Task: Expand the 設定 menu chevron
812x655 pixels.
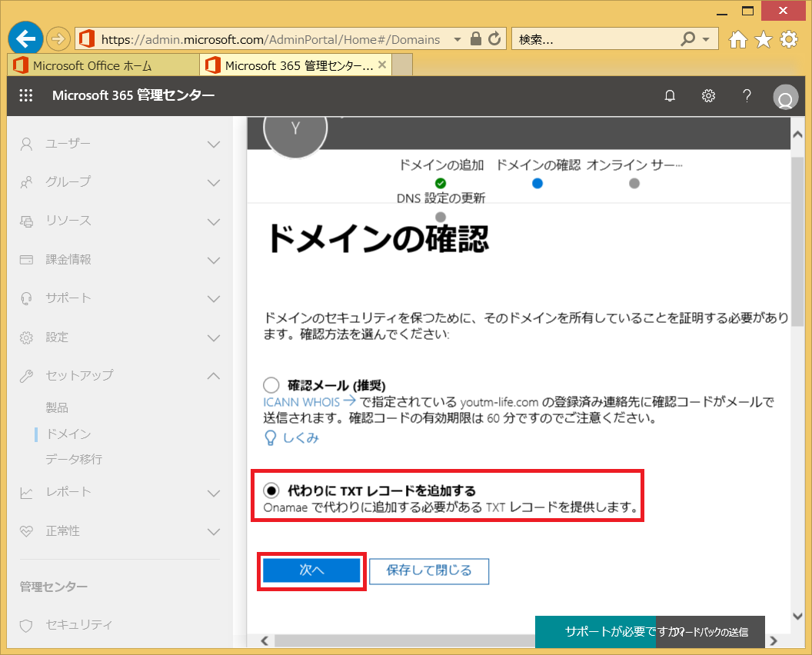Action: [214, 338]
